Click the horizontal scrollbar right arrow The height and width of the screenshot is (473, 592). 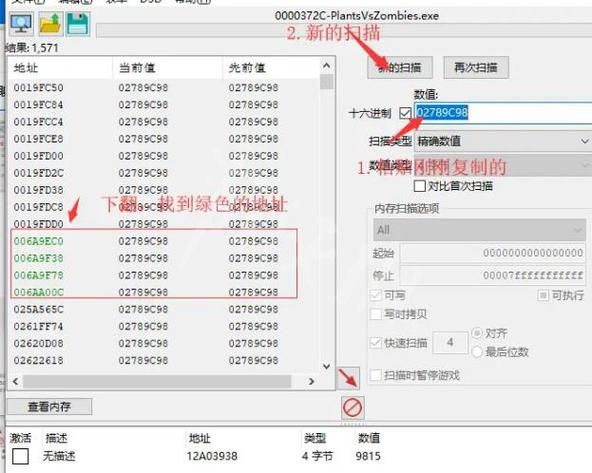[311, 381]
